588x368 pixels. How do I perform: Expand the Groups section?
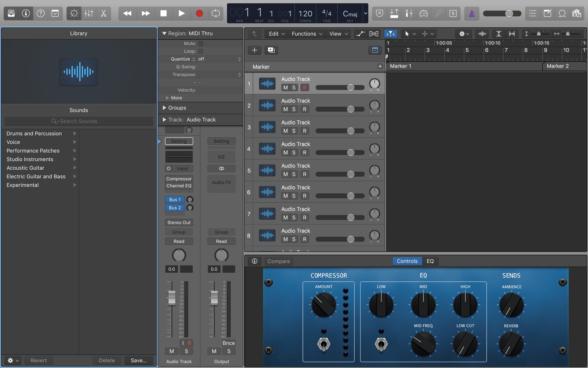(x=165, y=108)
